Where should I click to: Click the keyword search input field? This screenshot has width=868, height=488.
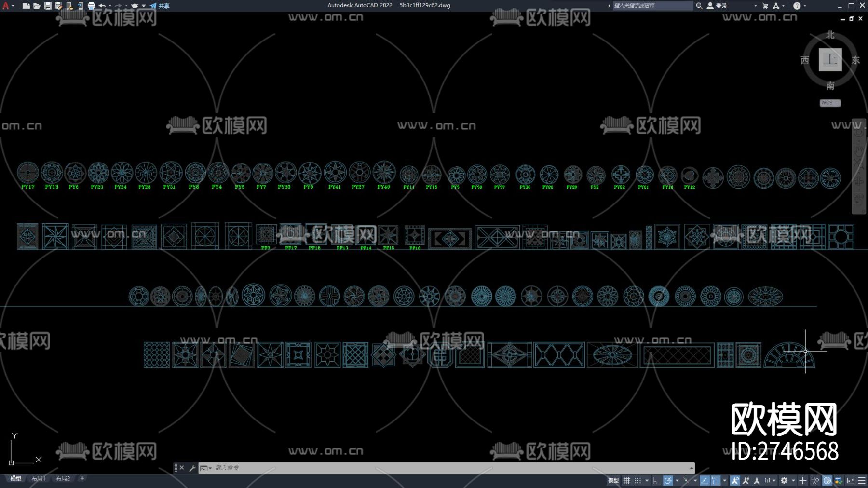(x=652, y=6)
